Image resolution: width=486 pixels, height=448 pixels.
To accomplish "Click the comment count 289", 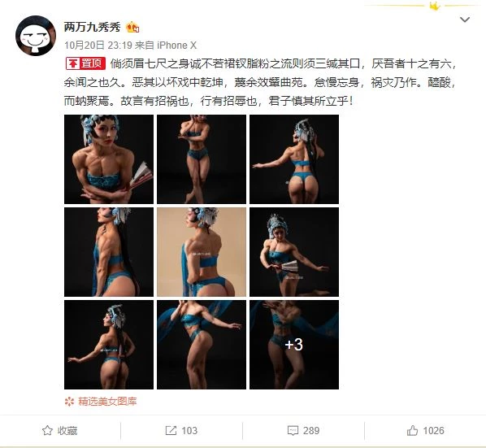I will (311, 430).
